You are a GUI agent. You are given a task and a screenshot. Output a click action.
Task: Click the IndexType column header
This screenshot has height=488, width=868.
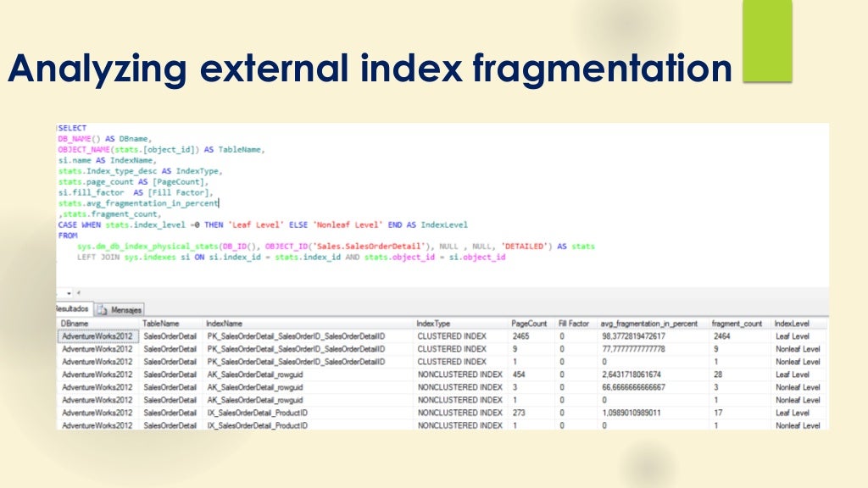[x=433, y=324]
